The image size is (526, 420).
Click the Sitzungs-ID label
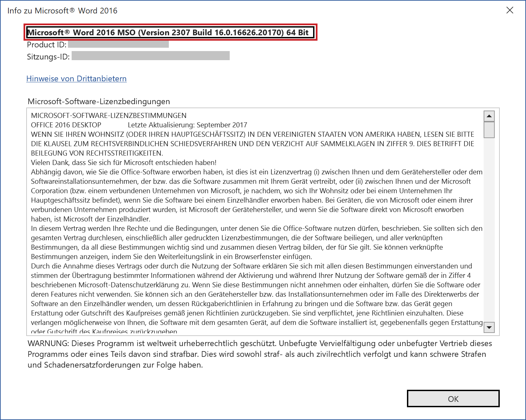48,57
